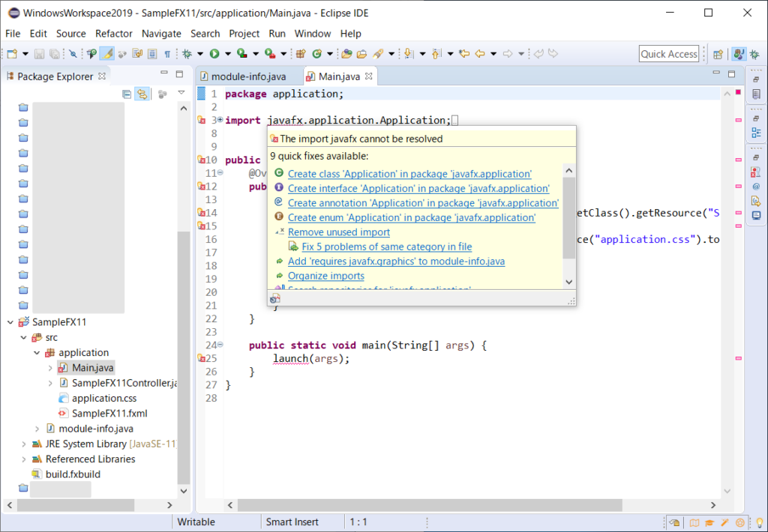Open the Run button dropdown arrow
Viewport: 768px width, 532px height.
click(226, 53)
